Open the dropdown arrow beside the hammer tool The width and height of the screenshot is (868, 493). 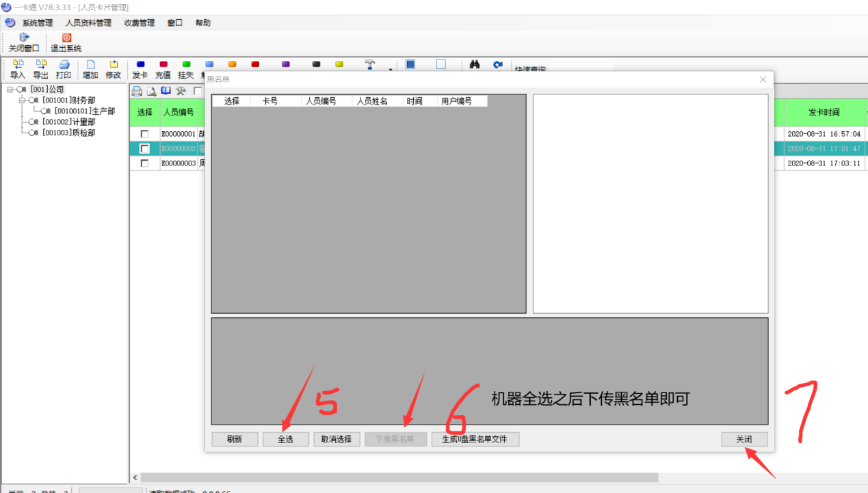(x=391, y=69)
